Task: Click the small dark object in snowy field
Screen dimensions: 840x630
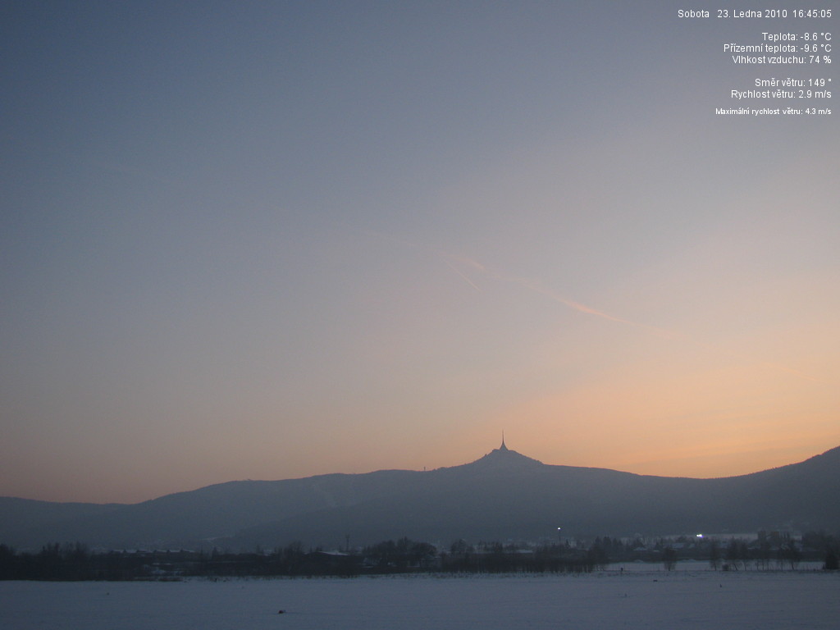Action: coord(282,611)
